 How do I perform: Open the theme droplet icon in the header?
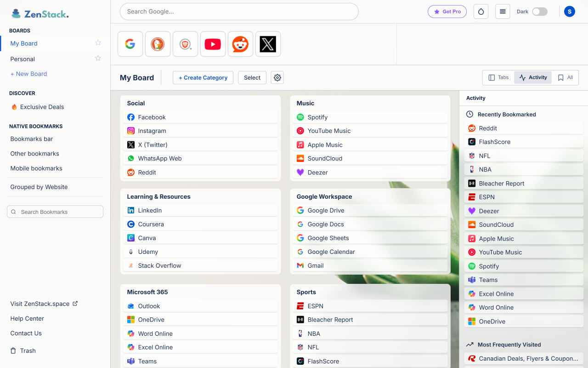coord(481,11)
